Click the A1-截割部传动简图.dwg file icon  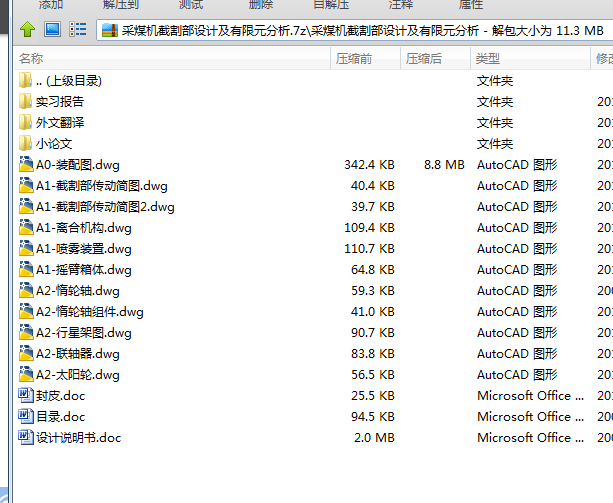pos(26,186)
